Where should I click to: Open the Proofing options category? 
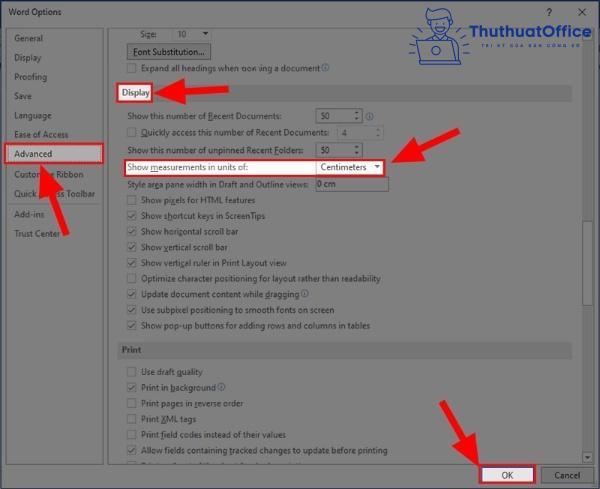coord(31,77)
